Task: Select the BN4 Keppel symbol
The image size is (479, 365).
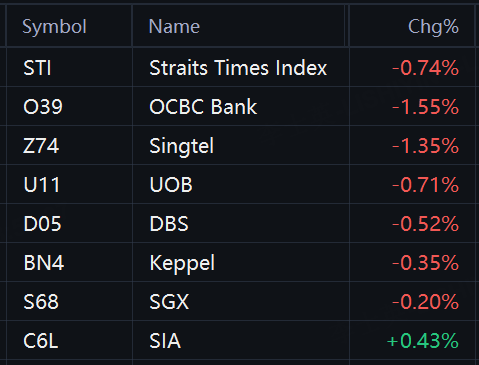Action: tap(44, 263)
